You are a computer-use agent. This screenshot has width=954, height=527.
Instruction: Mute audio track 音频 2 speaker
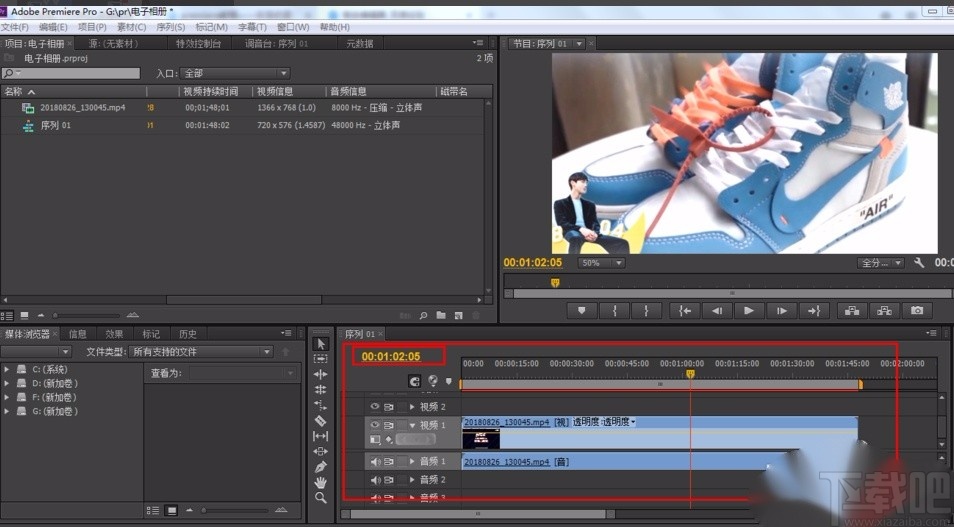(x=375, y=480)
